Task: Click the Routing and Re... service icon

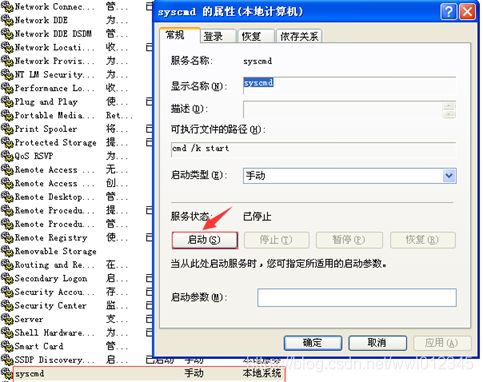Action: (7, 265)
